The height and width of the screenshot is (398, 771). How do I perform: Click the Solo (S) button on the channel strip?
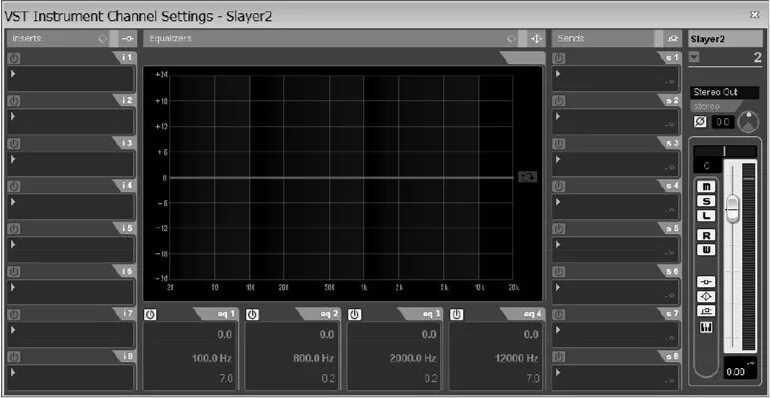pos(707,201)
